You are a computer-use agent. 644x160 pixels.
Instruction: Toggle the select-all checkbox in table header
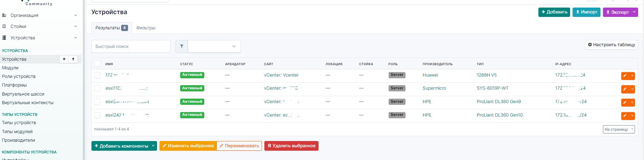[97, 64]
